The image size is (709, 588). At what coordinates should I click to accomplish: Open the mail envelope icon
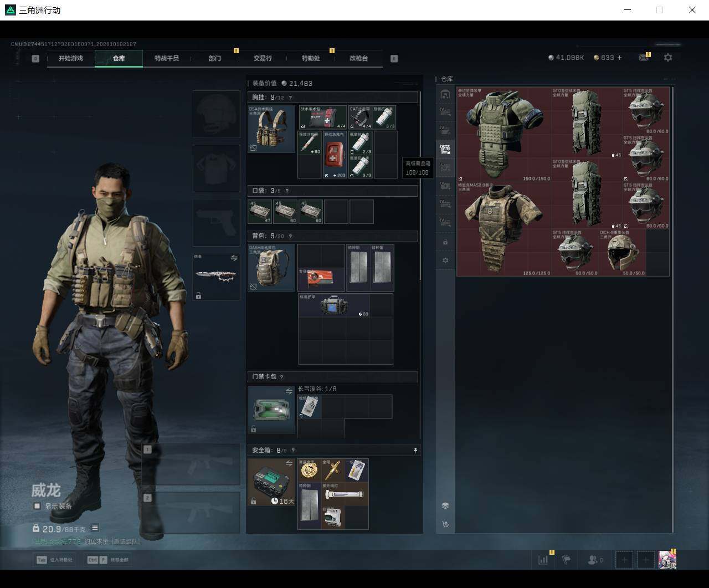[643, 58]
